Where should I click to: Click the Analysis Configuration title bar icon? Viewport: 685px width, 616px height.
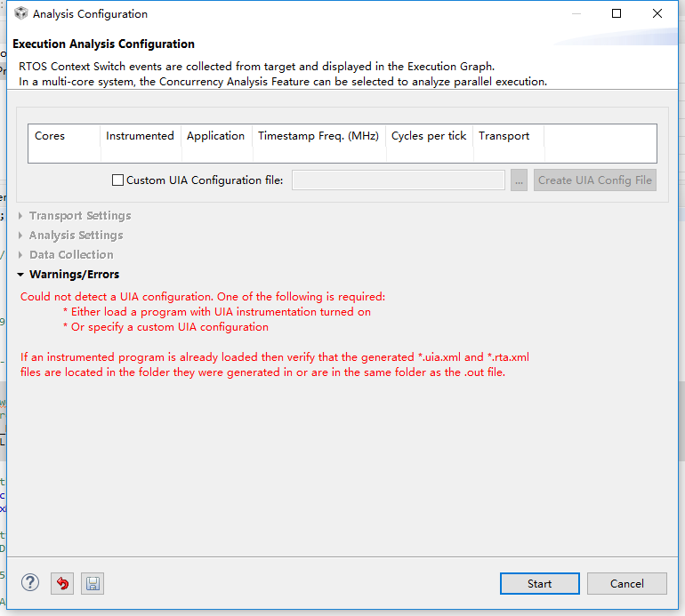20,14
